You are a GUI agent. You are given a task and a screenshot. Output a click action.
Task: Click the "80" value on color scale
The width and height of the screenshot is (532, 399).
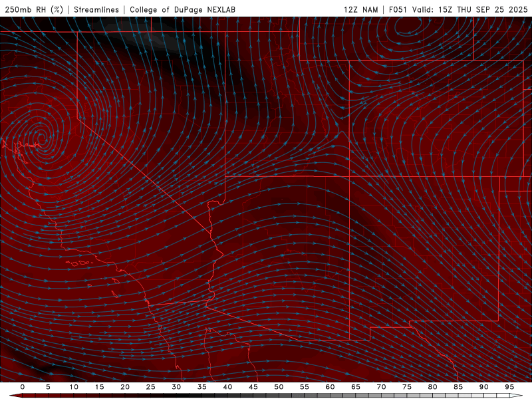click(432, 387)
